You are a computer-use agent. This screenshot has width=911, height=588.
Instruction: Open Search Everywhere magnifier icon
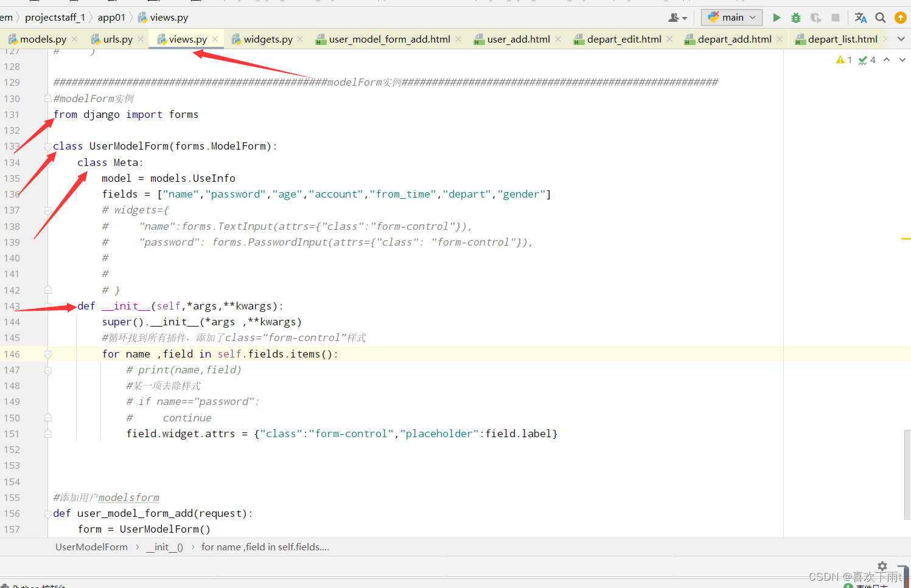point(881,18)
